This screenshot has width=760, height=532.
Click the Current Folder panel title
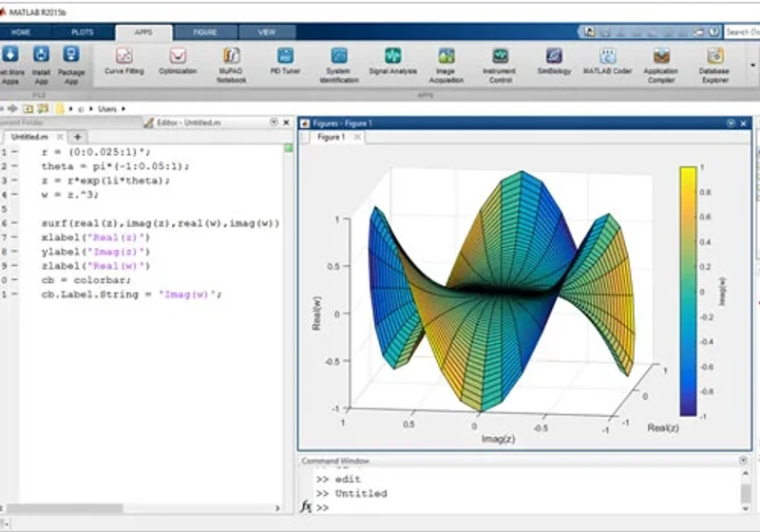[x=22, y=123]
